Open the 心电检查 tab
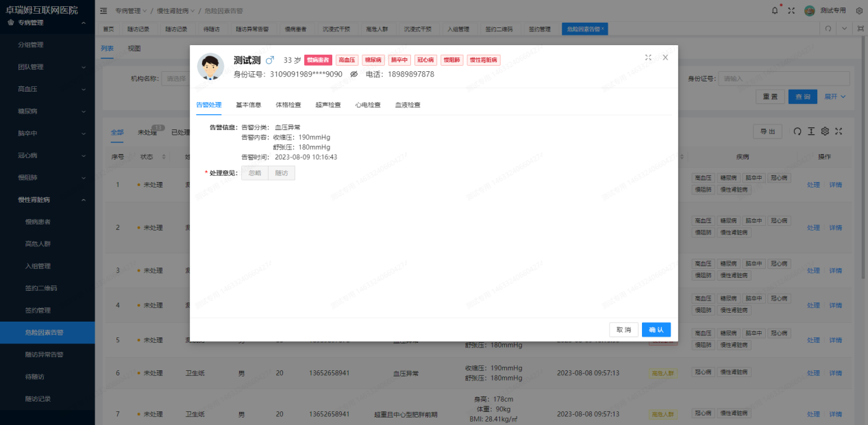The image size is (868, 425). tap(368, 105)
